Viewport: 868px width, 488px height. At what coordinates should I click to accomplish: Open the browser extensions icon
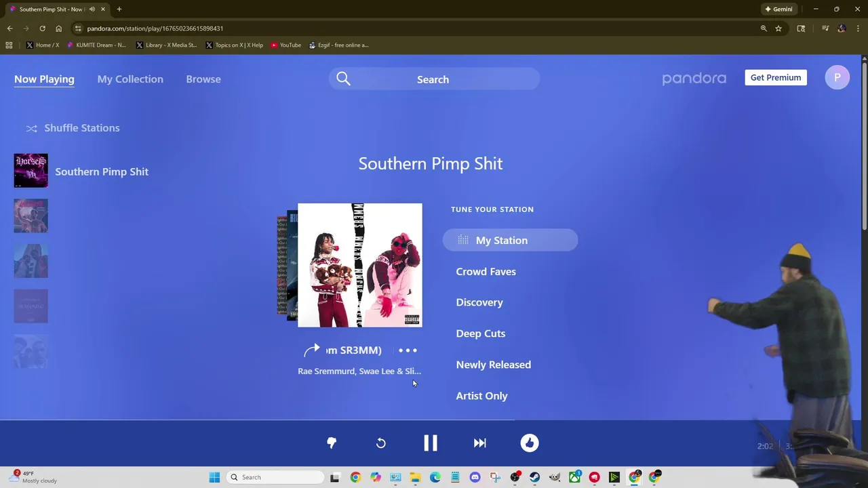click(801, 28)
